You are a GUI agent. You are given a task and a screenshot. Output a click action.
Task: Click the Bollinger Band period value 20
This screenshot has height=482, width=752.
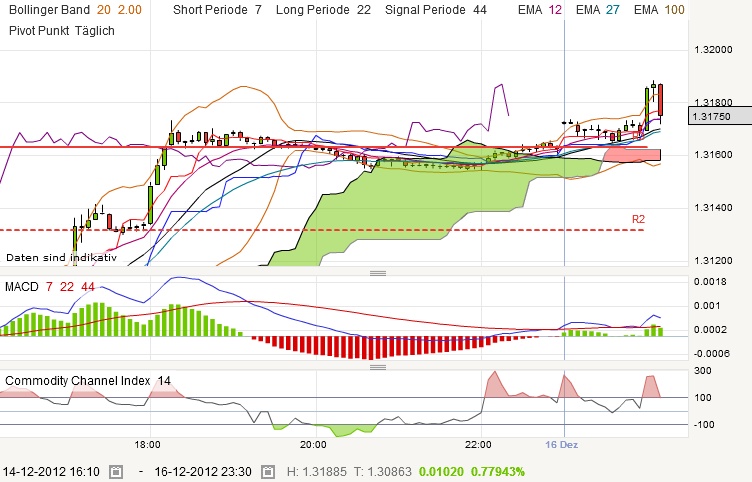[x=104, y=10]
